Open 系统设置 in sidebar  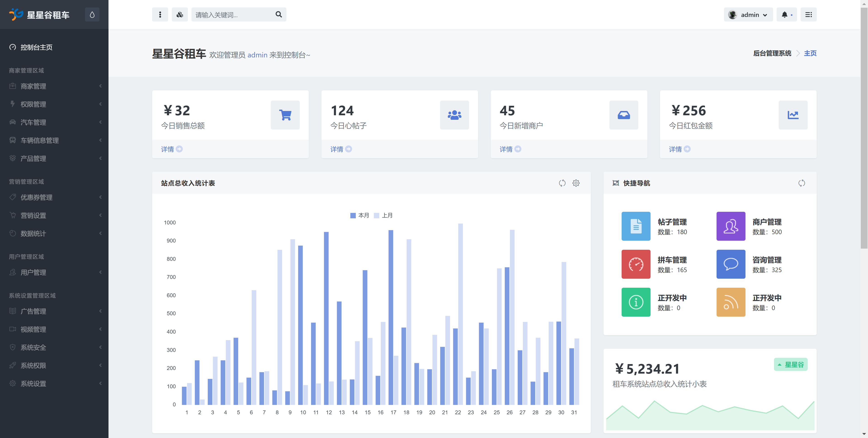click(54, 383)
